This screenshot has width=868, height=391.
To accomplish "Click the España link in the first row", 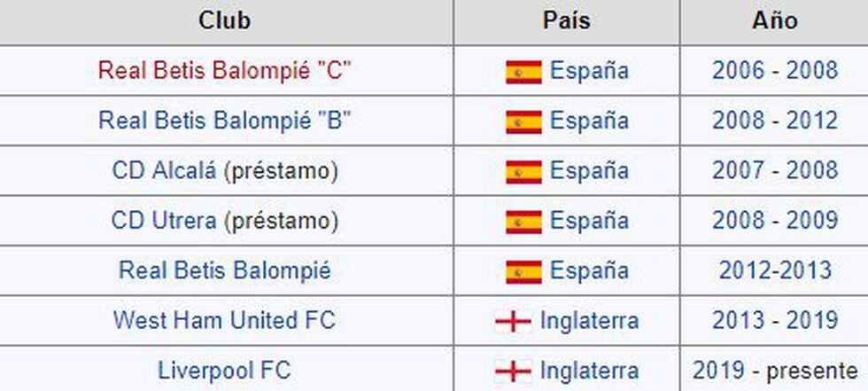I will click(589, 71).
